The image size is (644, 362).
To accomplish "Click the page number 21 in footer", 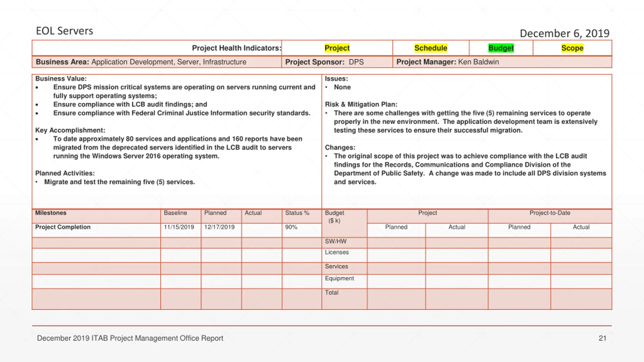I will [x=602, y=338].
